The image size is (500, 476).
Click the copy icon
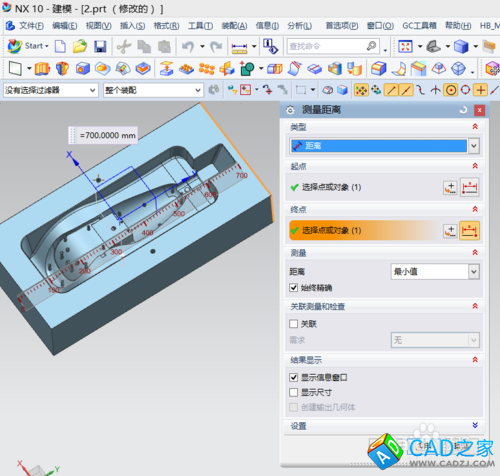[x=144, y=46]
